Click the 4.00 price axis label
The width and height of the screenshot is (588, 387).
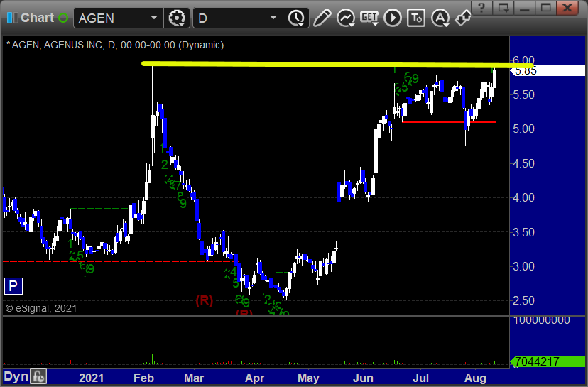[x=523, y=197]
